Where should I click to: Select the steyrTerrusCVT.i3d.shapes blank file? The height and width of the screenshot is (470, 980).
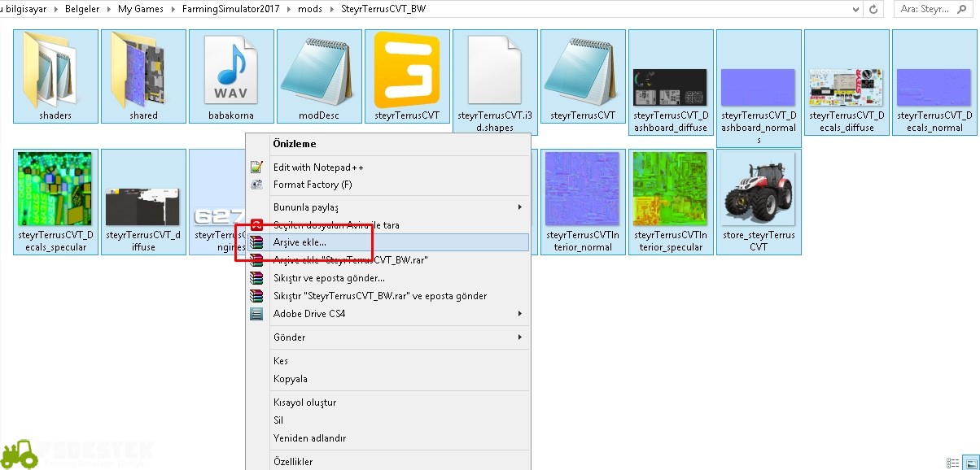[x=495, y=83]
